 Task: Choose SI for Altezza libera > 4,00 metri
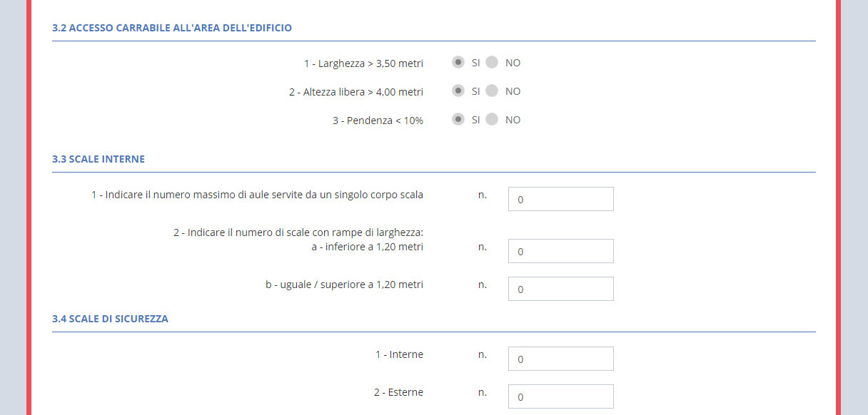(x=458, y=91)
